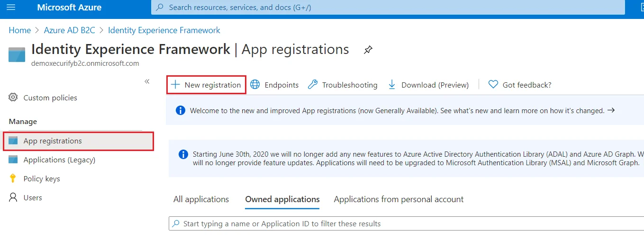Switch to Owned applications tab

282,199
